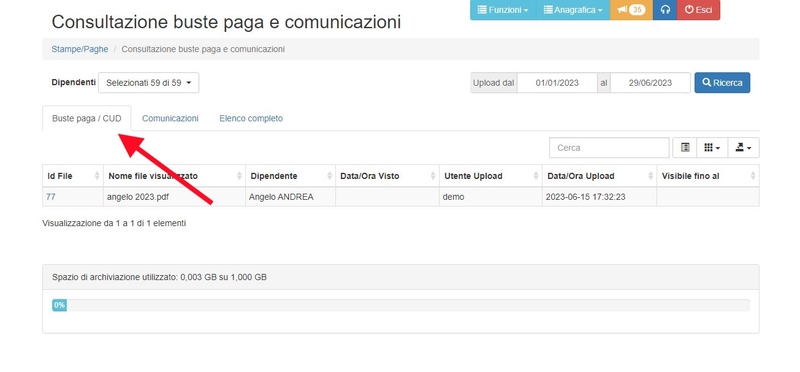Expand Dipendenti Selezionati 59 di 59 dropdown

point(148,83)
